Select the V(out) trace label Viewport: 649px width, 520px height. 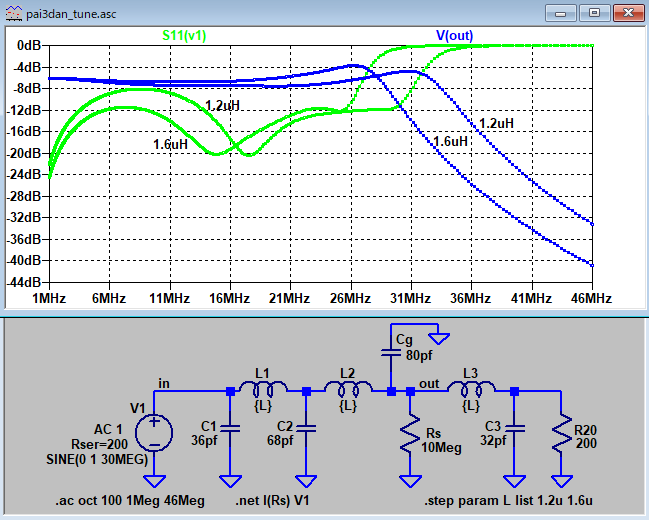(454, 36)
